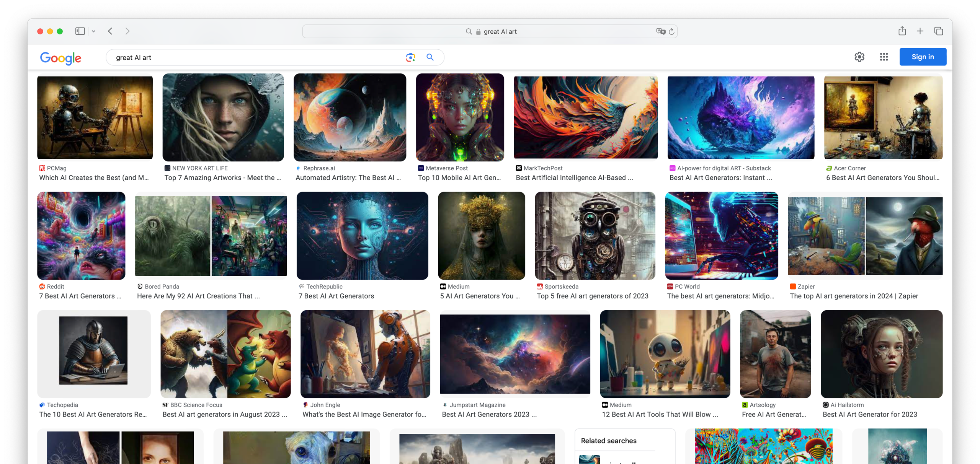The image size is (980, 464).
Task: Select the TechRepublic blue android face image
Action: click(362, 236)
